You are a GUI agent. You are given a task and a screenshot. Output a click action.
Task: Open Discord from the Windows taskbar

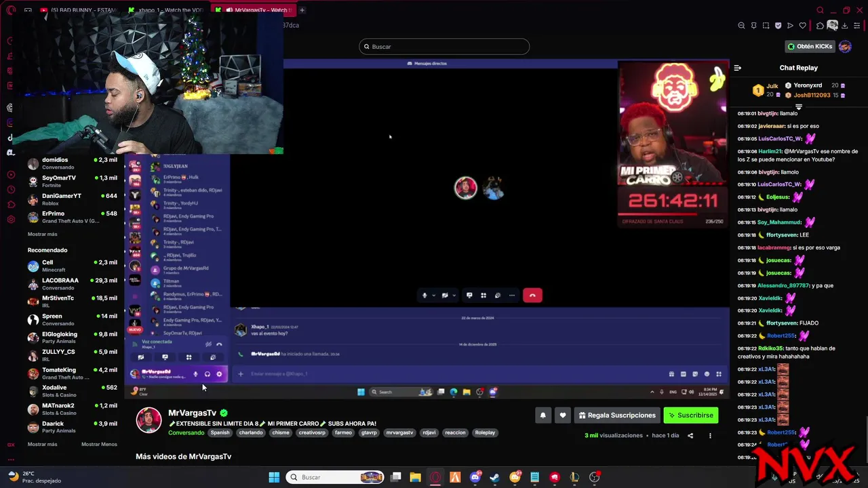[475, 477]
